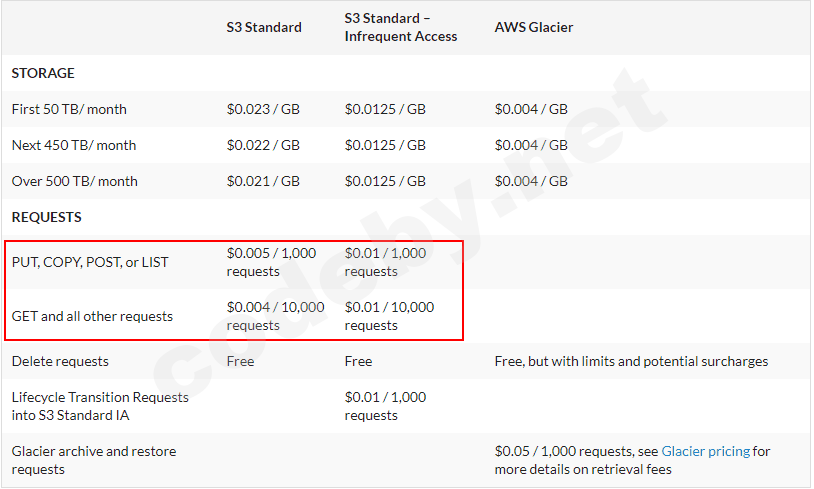Click the AWS Glacier column header
This screenshot has height=489, width=814.
click(534, 27)
